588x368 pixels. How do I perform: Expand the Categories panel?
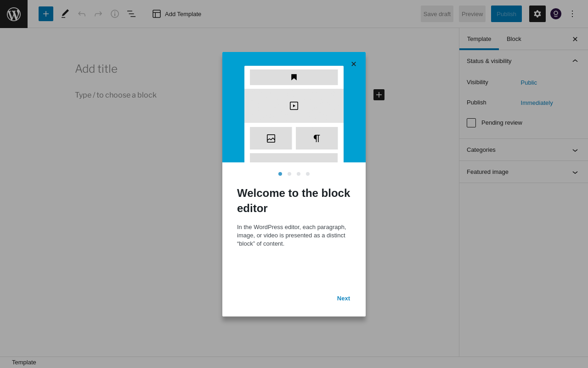click(524, 150)
